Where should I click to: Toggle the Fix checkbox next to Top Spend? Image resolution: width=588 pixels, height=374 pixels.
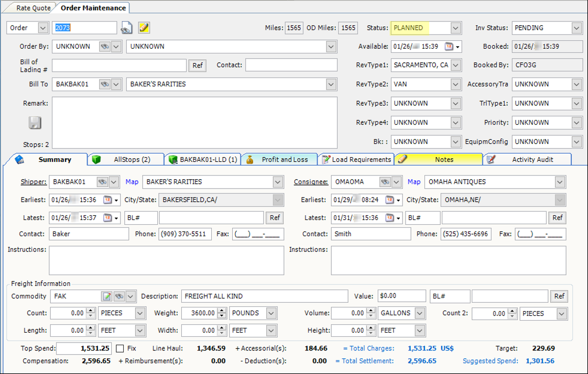120,348
